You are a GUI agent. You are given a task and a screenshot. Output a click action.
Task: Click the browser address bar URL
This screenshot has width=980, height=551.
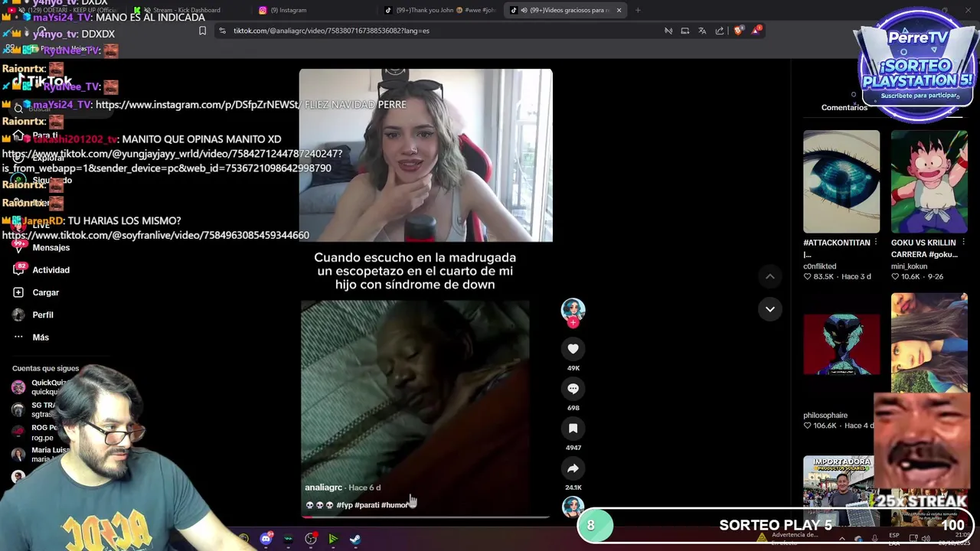(x=332, y=31)
